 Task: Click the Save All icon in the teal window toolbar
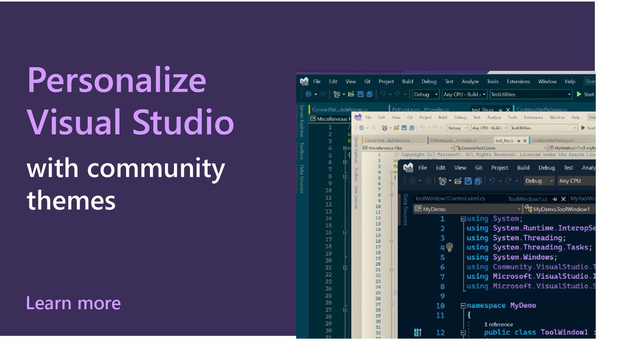pos(370,94)
